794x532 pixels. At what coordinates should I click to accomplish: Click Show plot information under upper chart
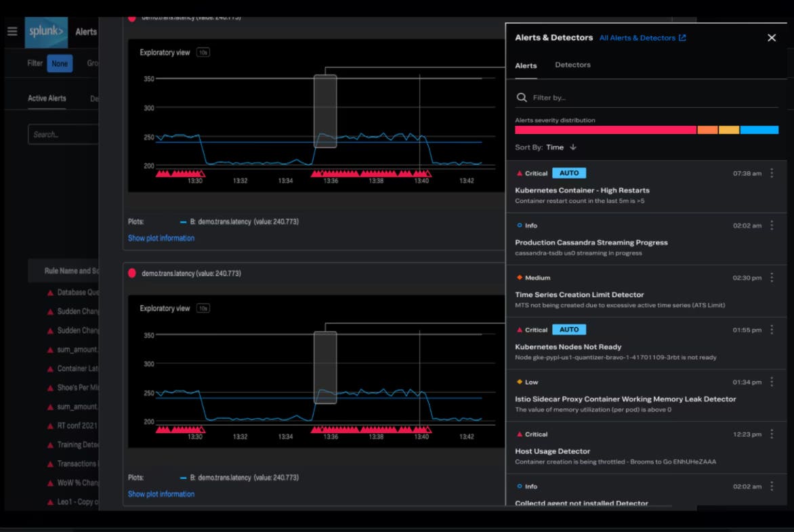click(x=161, y=238)
